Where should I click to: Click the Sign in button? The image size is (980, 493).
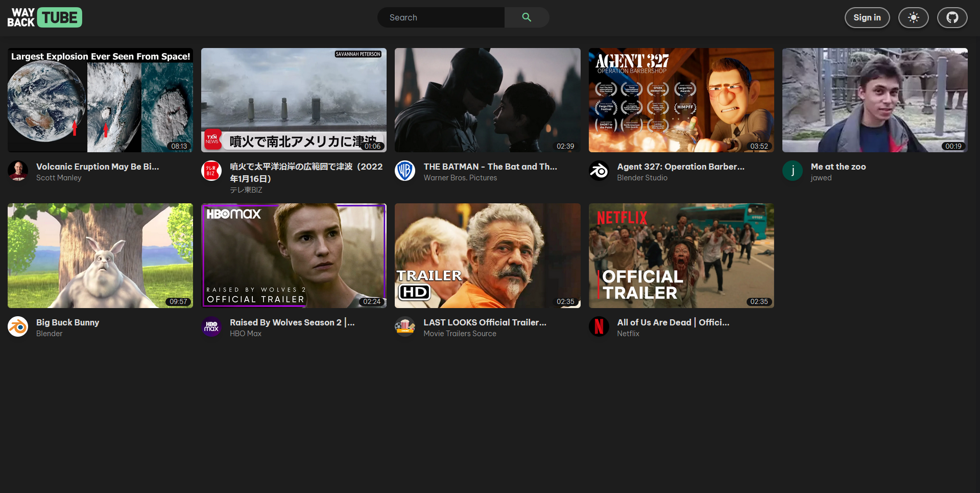867,17
